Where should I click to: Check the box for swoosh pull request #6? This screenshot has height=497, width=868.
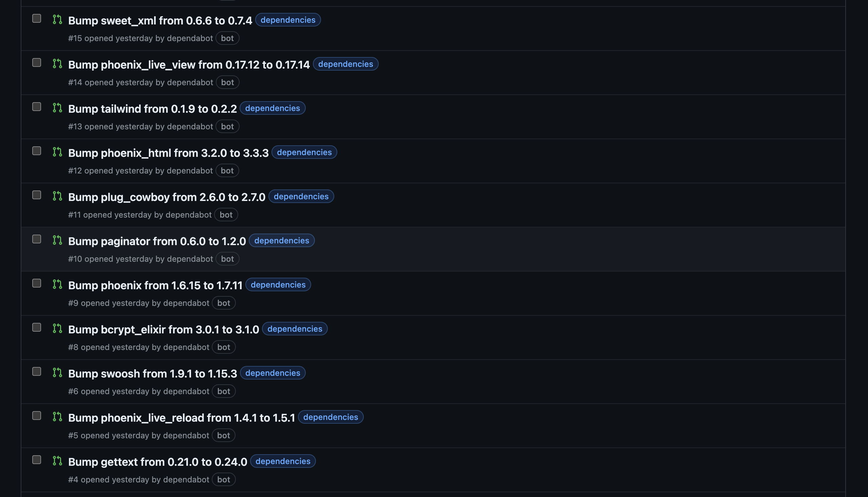click(37, 371)
